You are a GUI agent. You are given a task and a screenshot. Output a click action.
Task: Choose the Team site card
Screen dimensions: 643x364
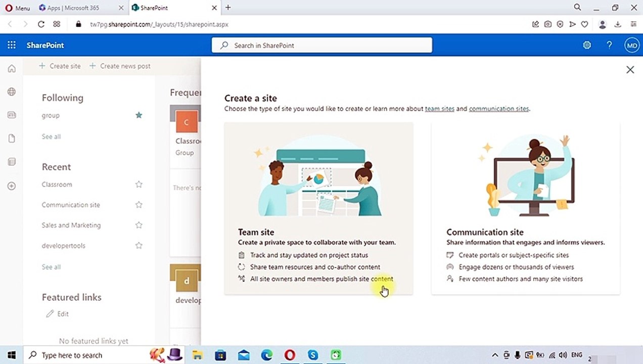click(318, 208)
